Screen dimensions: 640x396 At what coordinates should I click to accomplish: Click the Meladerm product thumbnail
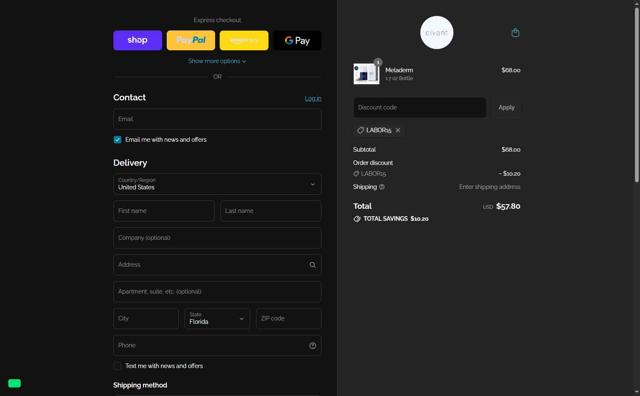[366, 73]
